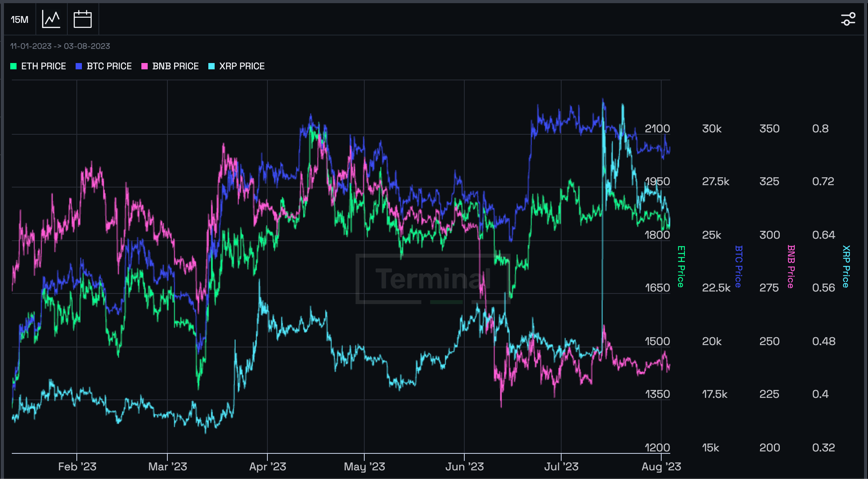Click the 300 BNB axis value
868x479 pixels.
(770, 235)
